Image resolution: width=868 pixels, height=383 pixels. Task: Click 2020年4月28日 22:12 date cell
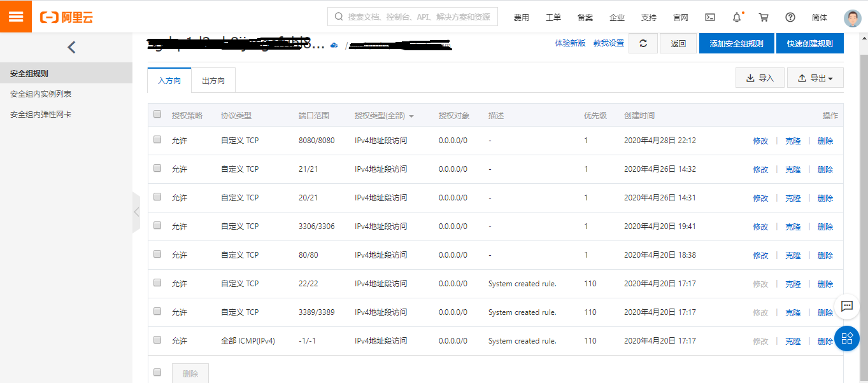[660, 141]
